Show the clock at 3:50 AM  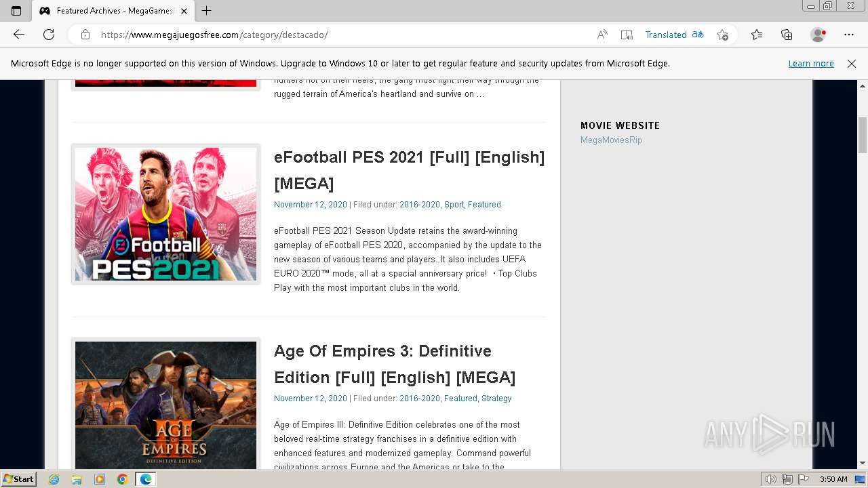point(833,479)
